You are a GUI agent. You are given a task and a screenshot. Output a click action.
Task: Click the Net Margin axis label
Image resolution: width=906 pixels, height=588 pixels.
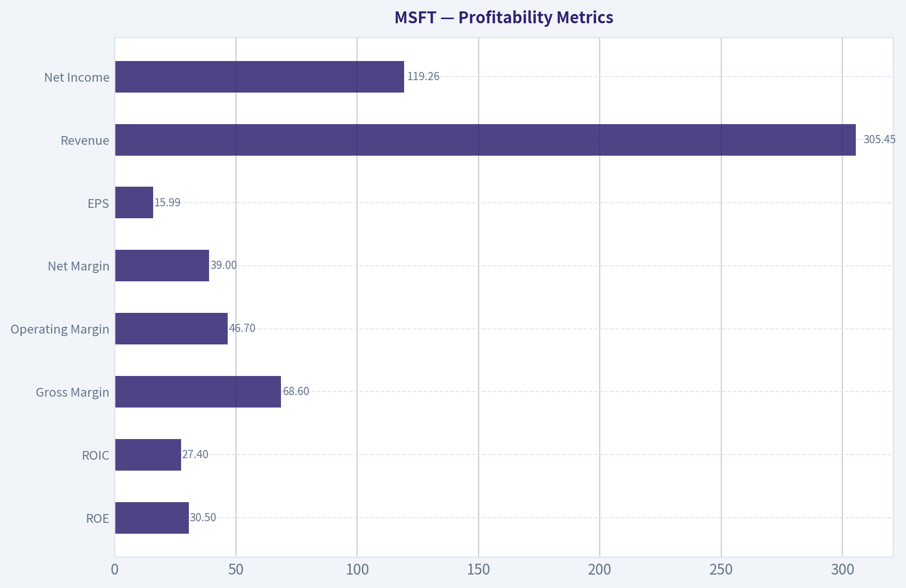(79, 266)
